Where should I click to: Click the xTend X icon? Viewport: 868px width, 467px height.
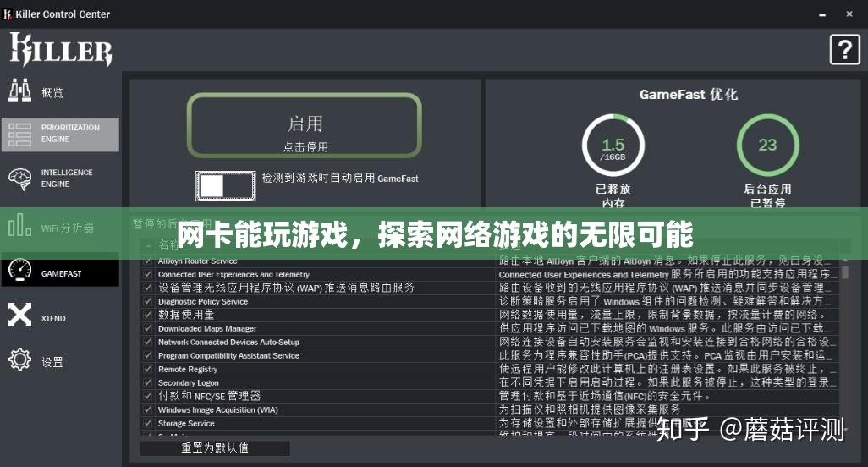point(20,315)
